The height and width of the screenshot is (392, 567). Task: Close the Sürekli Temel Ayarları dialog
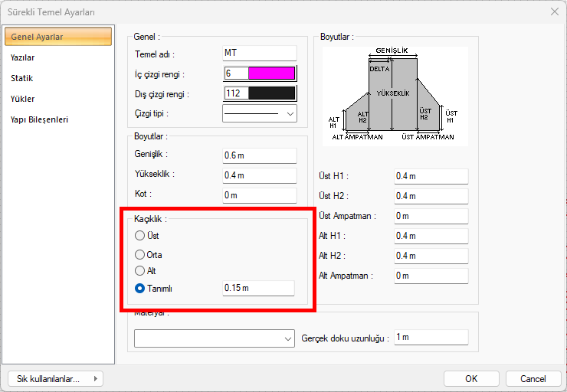tap(554, 11)
